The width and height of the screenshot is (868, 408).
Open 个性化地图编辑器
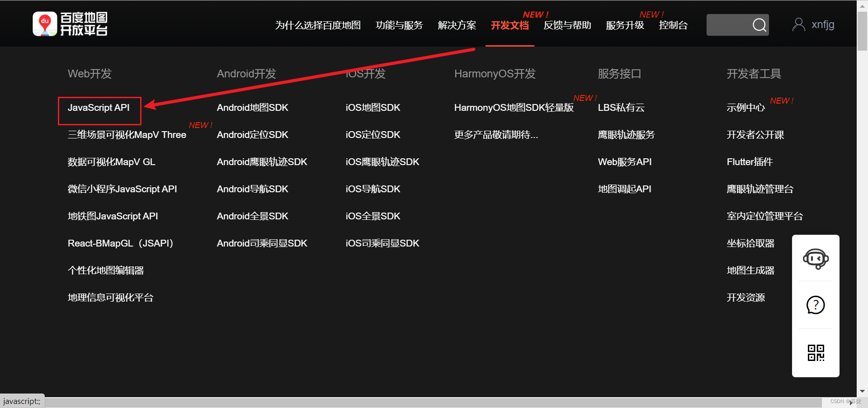(x=106, y=270)
